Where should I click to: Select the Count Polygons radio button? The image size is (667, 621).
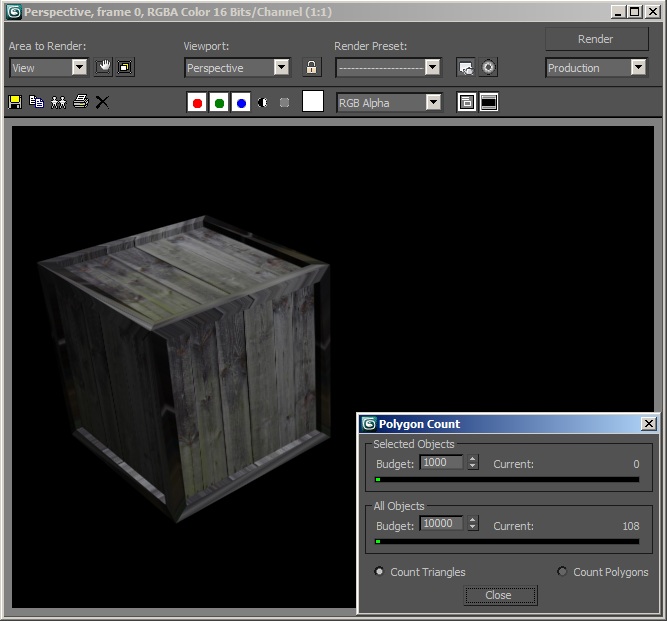click(x=562, y=571)
